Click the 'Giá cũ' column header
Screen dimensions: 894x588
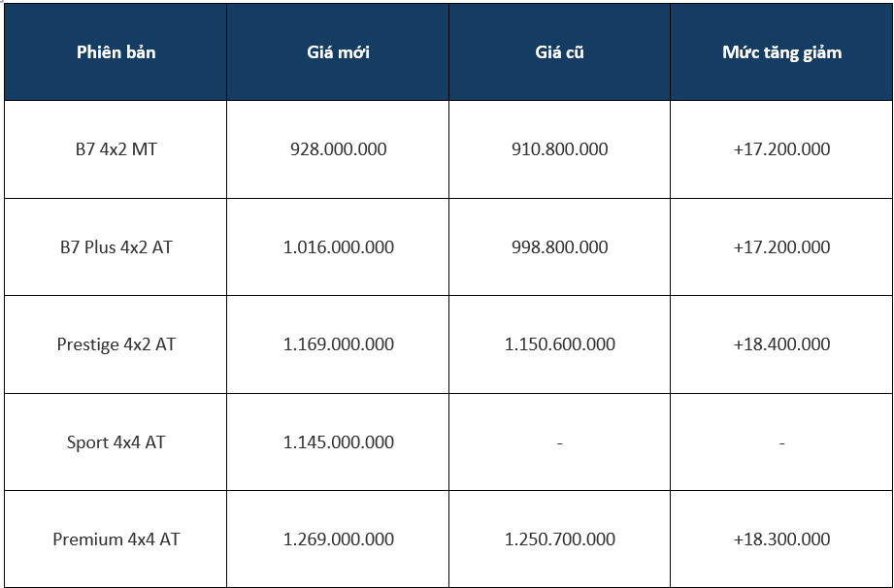(x=559, y=52)
